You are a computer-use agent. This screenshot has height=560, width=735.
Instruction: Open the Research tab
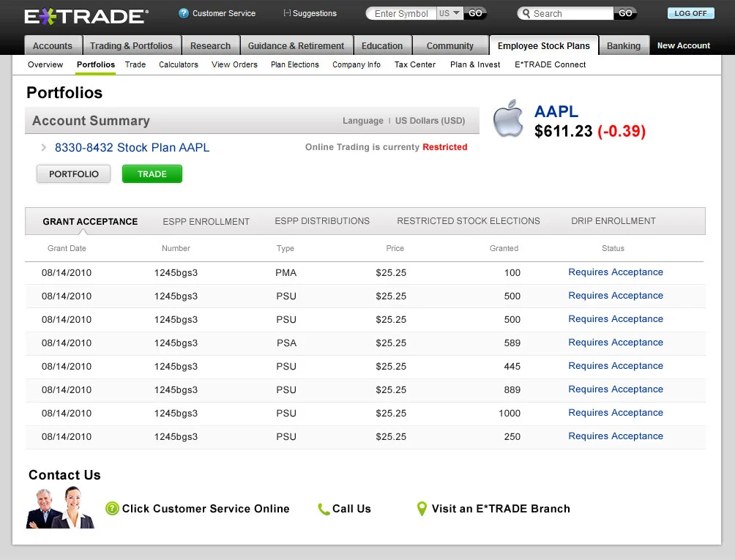(210, 45)
